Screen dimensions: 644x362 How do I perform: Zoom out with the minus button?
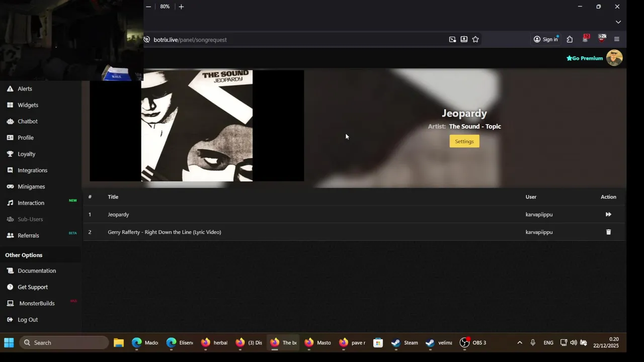(148, 7)
